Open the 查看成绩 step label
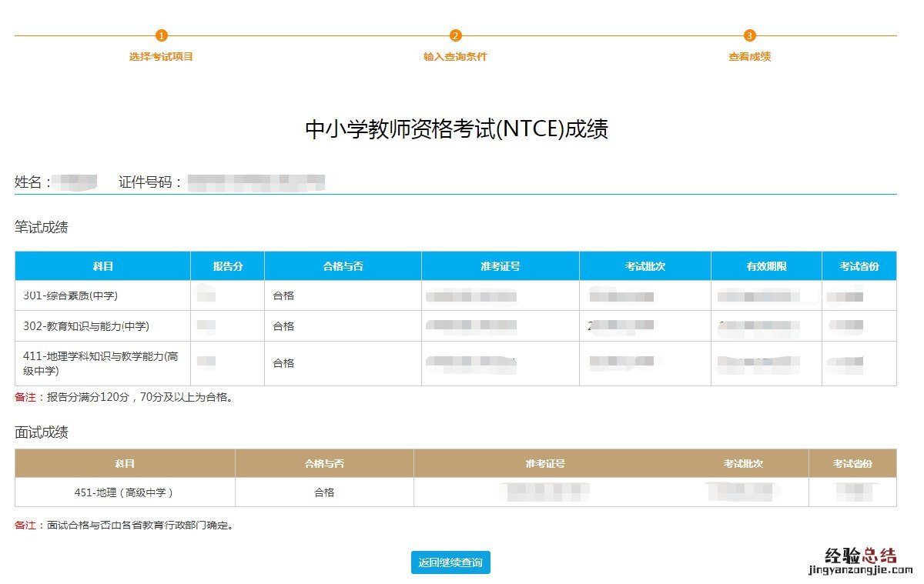This screenshot has width=924, height=584. coord(750,57)
